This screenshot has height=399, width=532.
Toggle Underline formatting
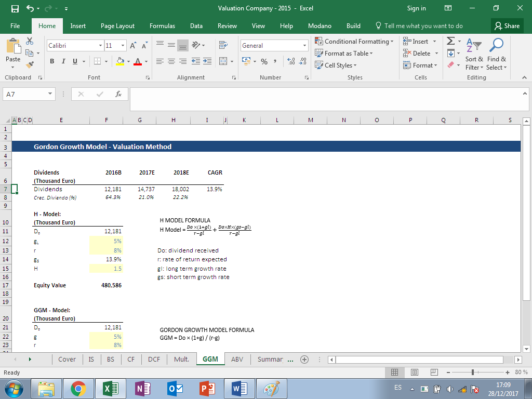coord(75,61)
